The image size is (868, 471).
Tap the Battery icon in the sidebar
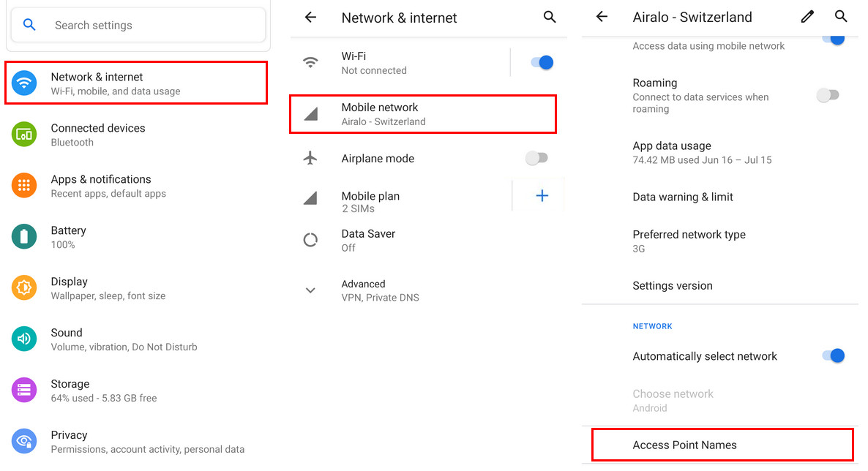(23, 237)
